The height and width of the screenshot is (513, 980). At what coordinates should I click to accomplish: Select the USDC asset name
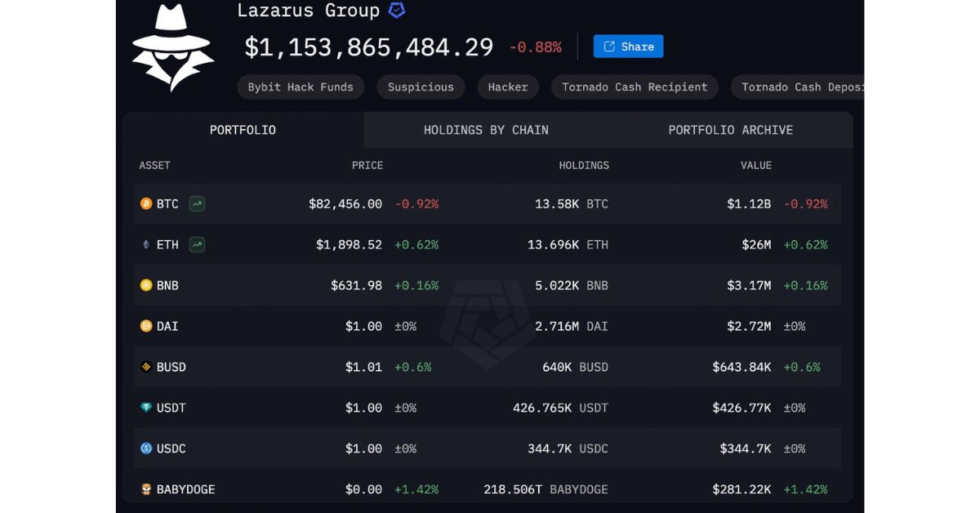coord(171,448)
